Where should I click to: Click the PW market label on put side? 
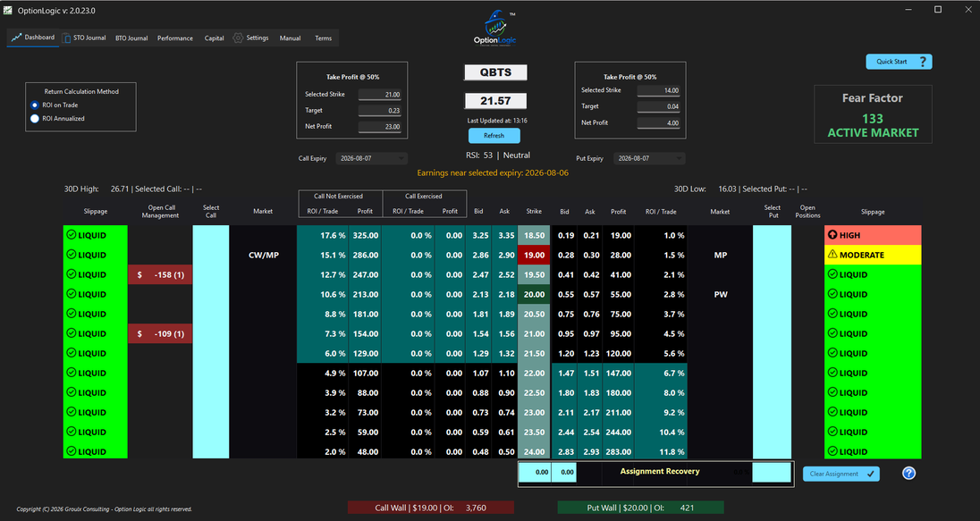click(721, 294)
